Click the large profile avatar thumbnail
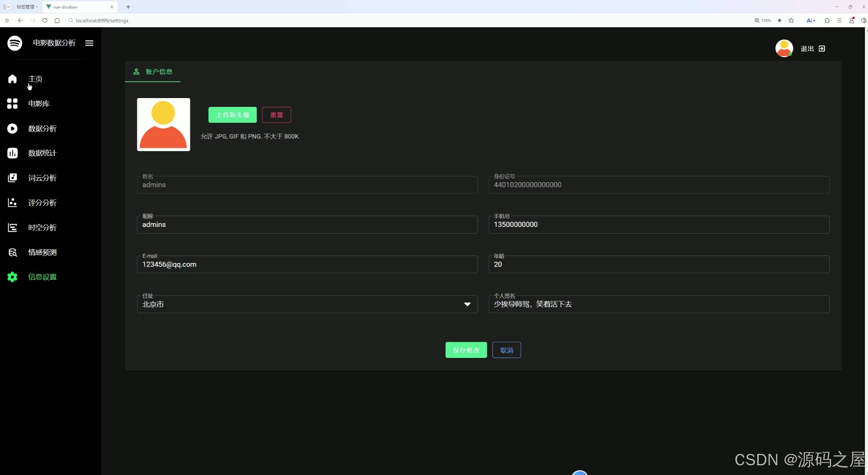This screenshot has width=868, height=475. 163,124
